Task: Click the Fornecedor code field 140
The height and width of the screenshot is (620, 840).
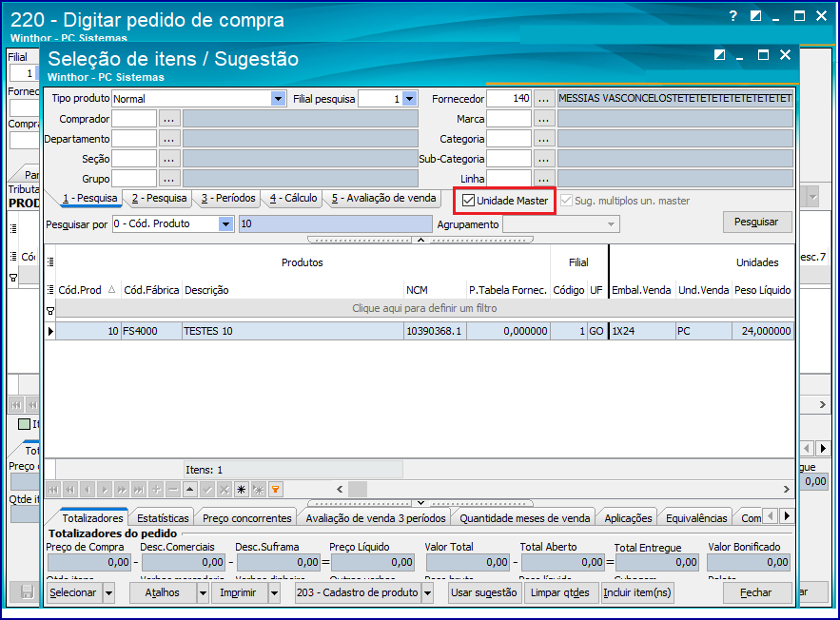Action: pyautogui.click(x=508, y=99)
